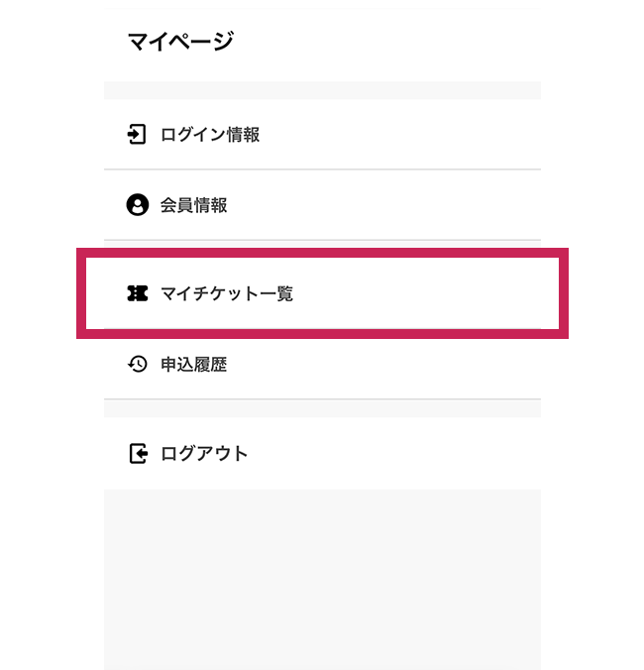Go to the 申込履歴 page
Viewport: 644px width, 670px height.
click(194, 365)
